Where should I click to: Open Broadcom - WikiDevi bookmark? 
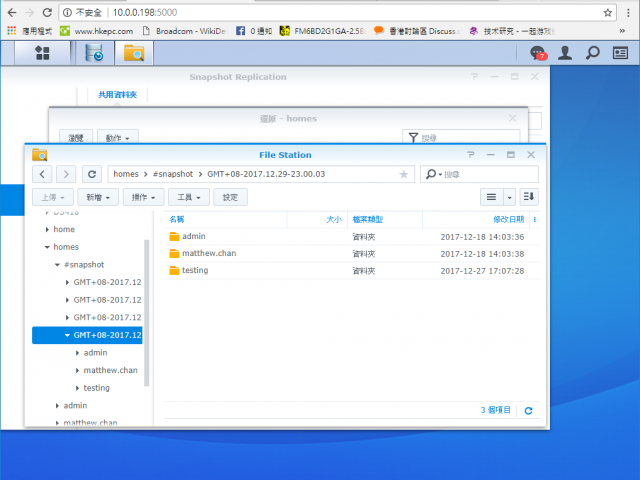click(x=184, y=31)
